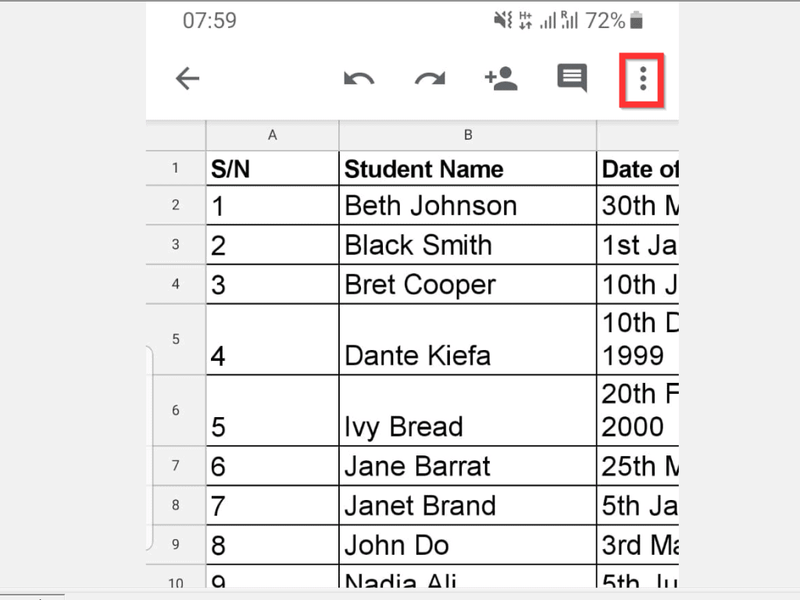Select the Dante Kiefa cell
Viewport: 800px width, 600px height.
pos(468,339)
